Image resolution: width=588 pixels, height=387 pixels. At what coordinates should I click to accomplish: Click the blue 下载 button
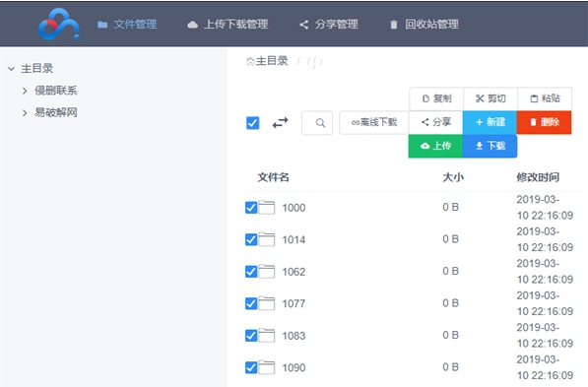coord(490,146)
